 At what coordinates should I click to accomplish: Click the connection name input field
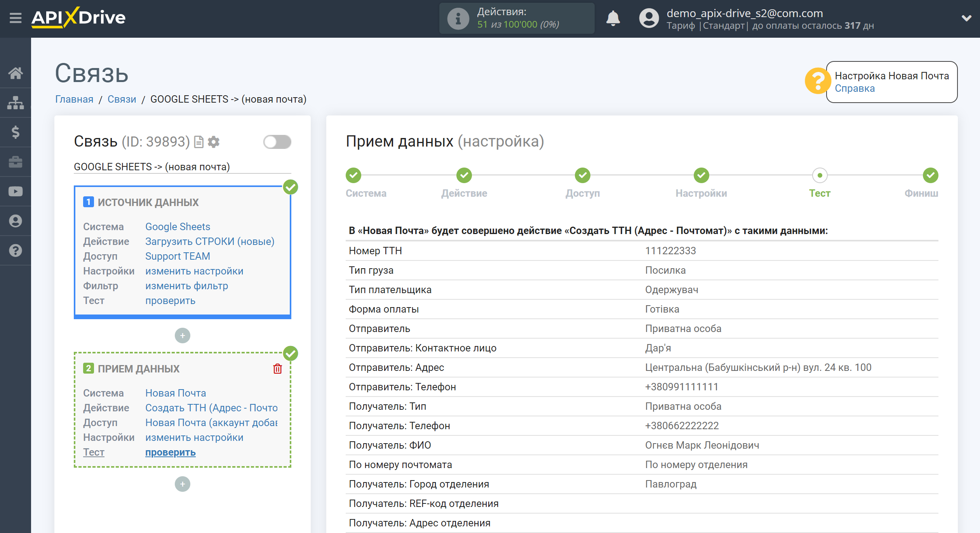182,167
